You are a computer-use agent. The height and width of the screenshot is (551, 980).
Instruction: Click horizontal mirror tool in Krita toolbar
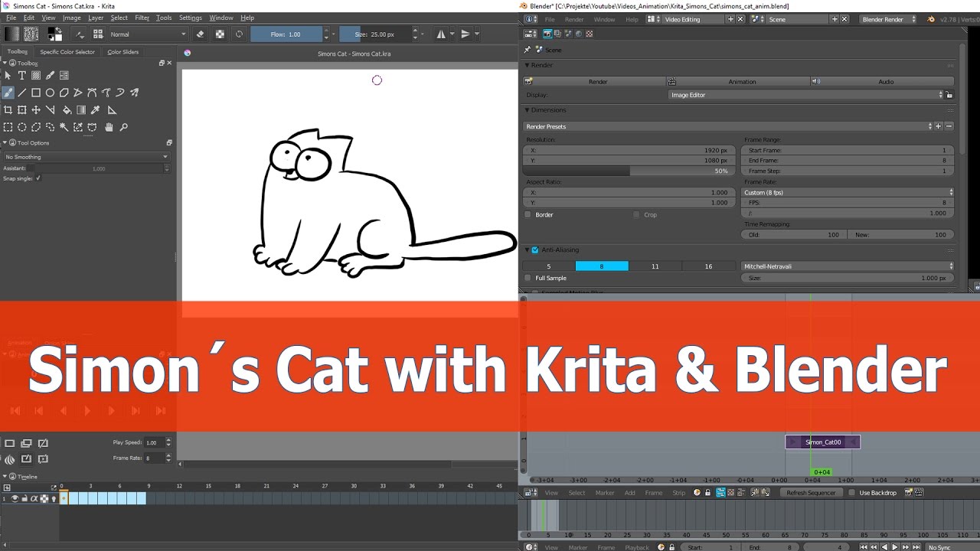pyautogui.click(x=441, y=34)
